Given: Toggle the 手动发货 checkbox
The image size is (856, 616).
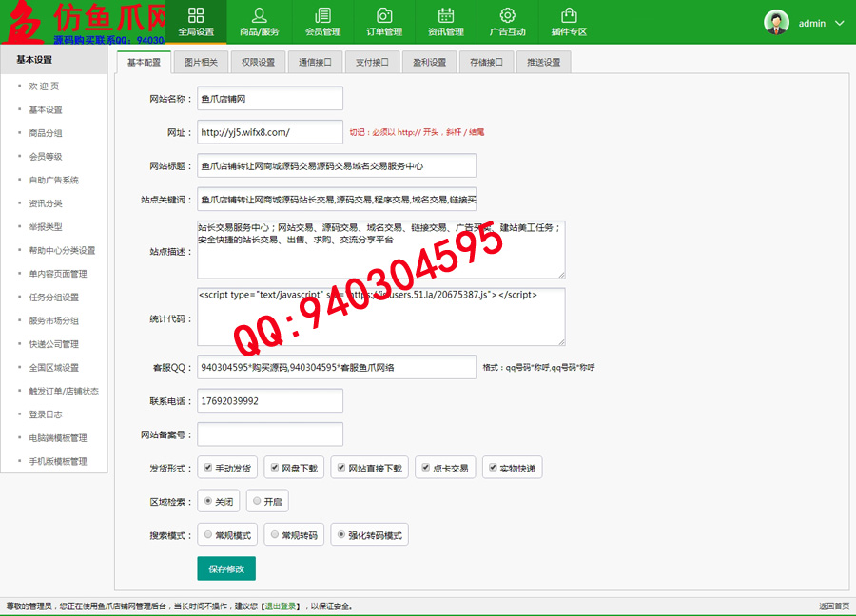Looking at the screenshot, I should point(208,468).
